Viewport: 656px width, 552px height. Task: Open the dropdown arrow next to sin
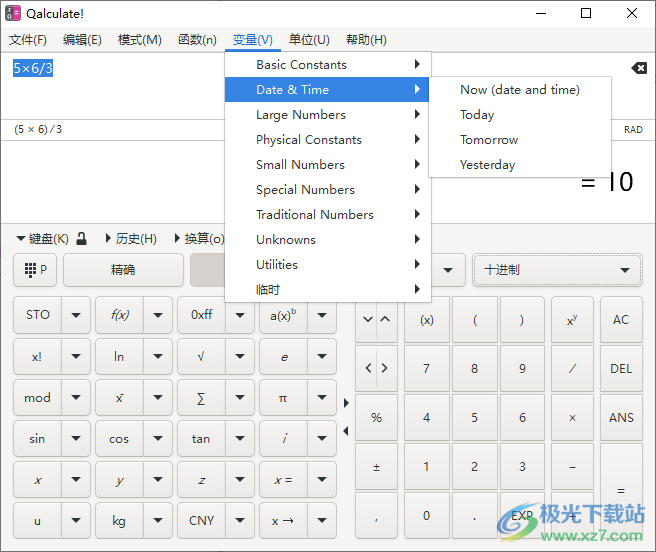click(76, 439)
